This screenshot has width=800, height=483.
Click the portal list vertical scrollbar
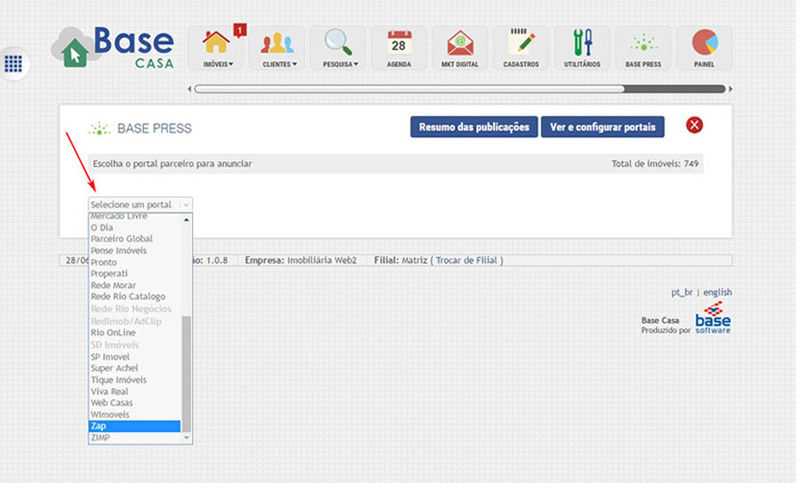pos(186,370)
